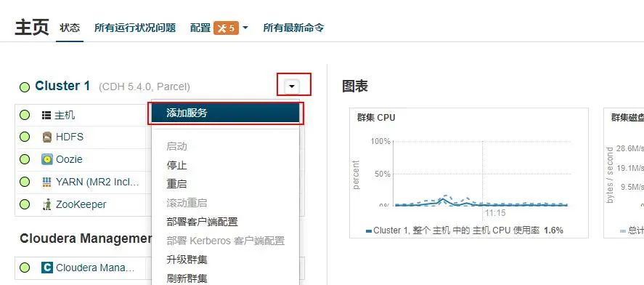The image size is (644, 285).
Task: Switch to the 状态 tab
Action: pyautogui.click(x=70, y=28)
